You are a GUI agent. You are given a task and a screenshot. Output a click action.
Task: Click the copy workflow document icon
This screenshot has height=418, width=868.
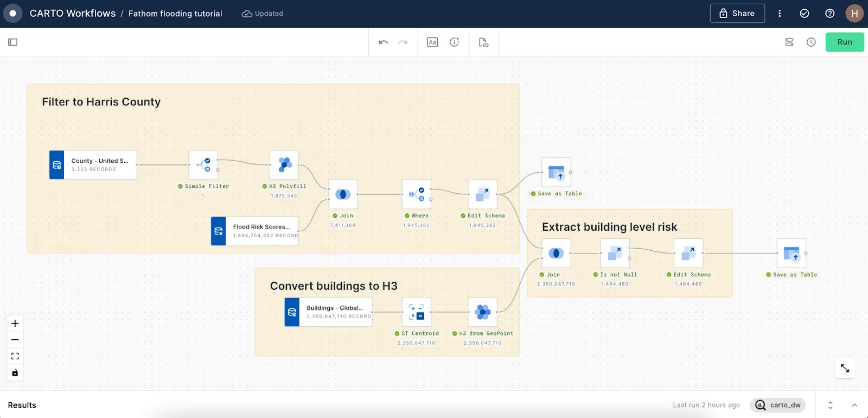(x=483, y=42)
